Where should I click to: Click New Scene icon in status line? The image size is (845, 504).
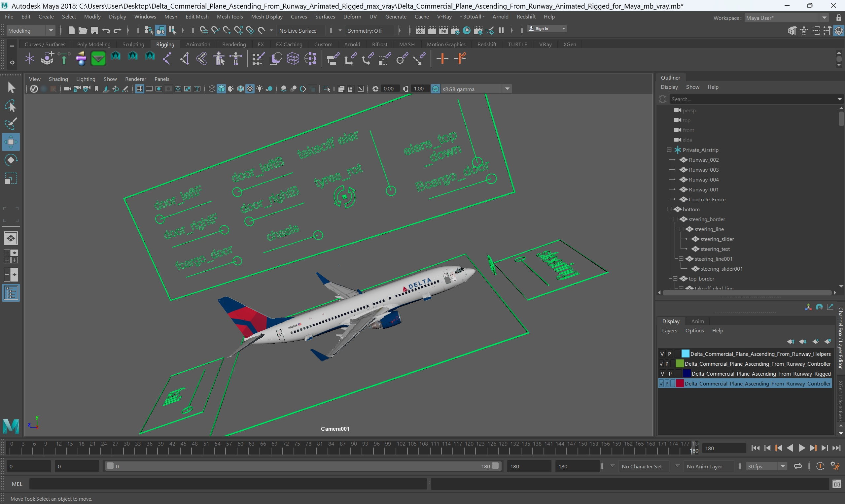click(71, 31)
